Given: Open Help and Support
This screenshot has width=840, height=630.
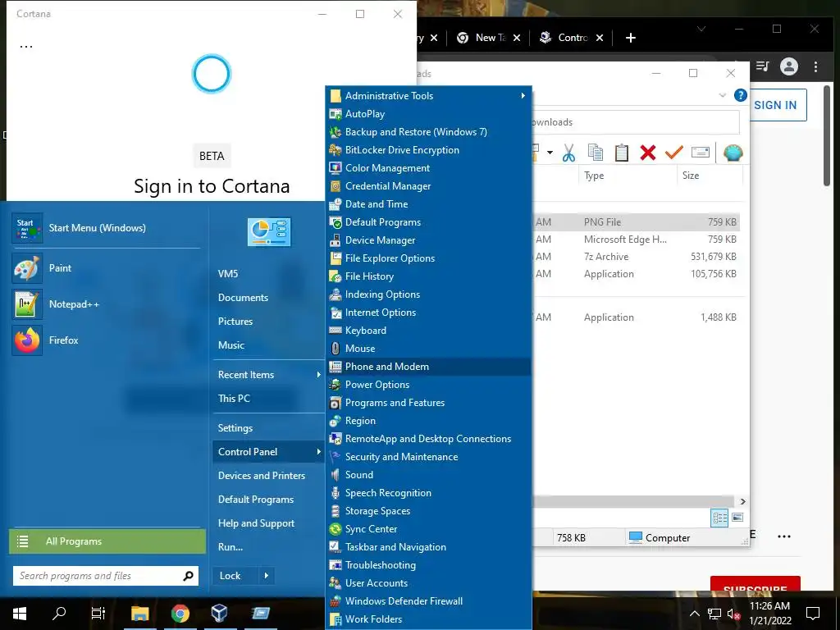Looking at the screenshot, I should pos(256,523).
